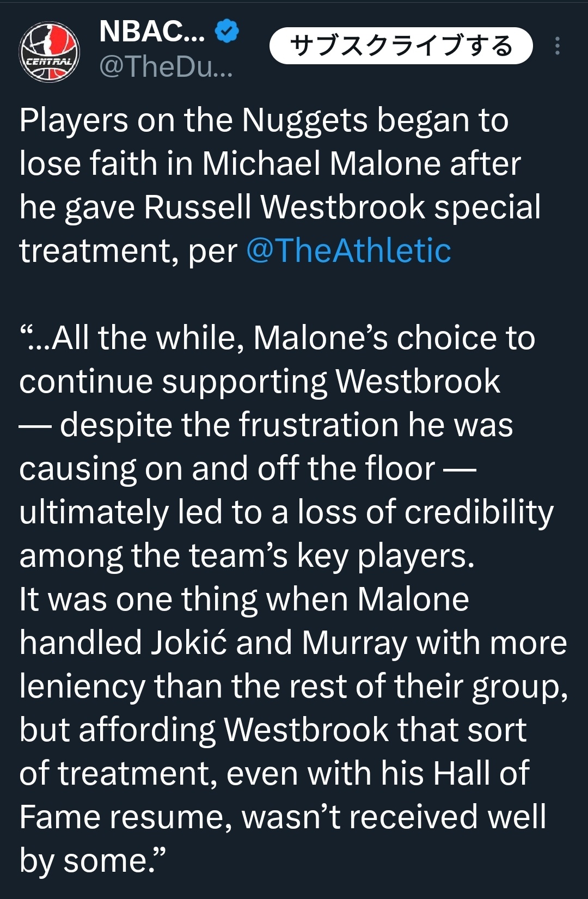Open the three-dot more options menu
Image resolution: width=588 pixels, height=899 pixels.
pos(557,46)
